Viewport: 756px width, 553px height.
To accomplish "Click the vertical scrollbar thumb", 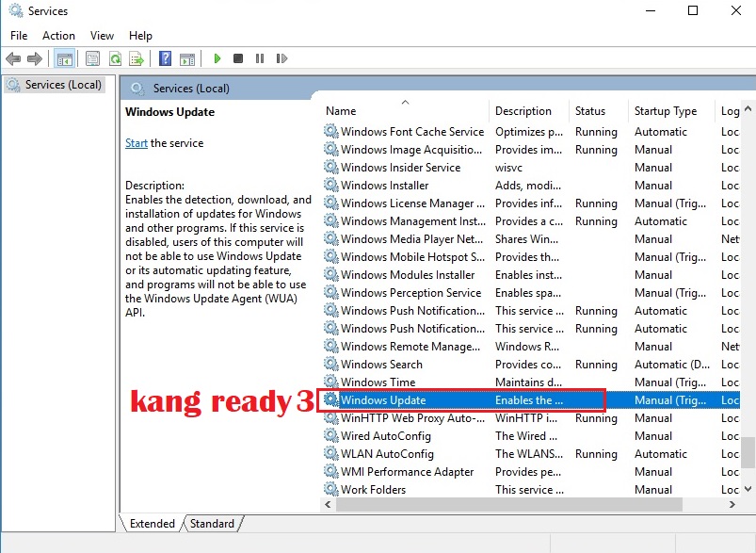I will coord(748,452).
